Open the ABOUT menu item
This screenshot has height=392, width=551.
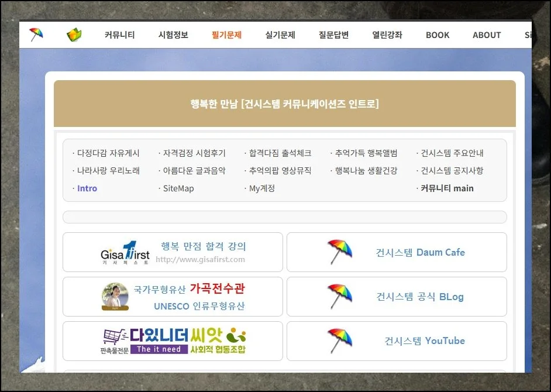pos(486,35)
